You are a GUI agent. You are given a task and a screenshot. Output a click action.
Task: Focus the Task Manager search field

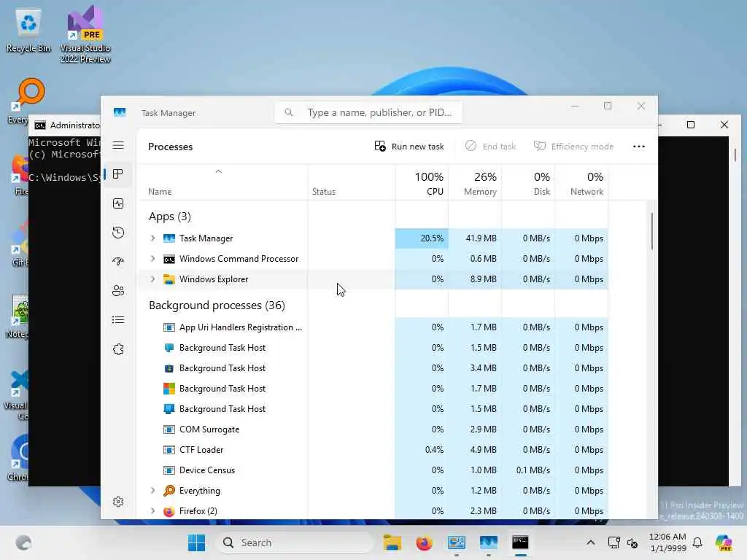[368, 112]
